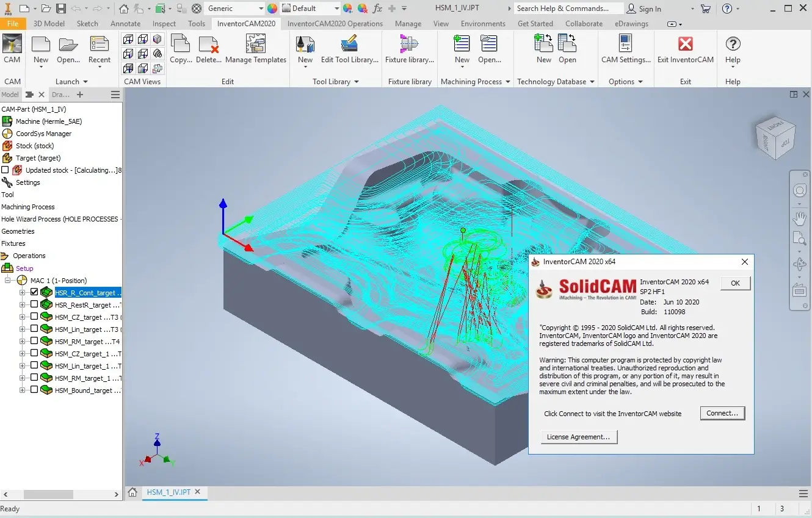This screenshot has height=518, width=812.
Task: Check the HSM_Lin_target_1 operation checkbox
Action: (34, 365)
